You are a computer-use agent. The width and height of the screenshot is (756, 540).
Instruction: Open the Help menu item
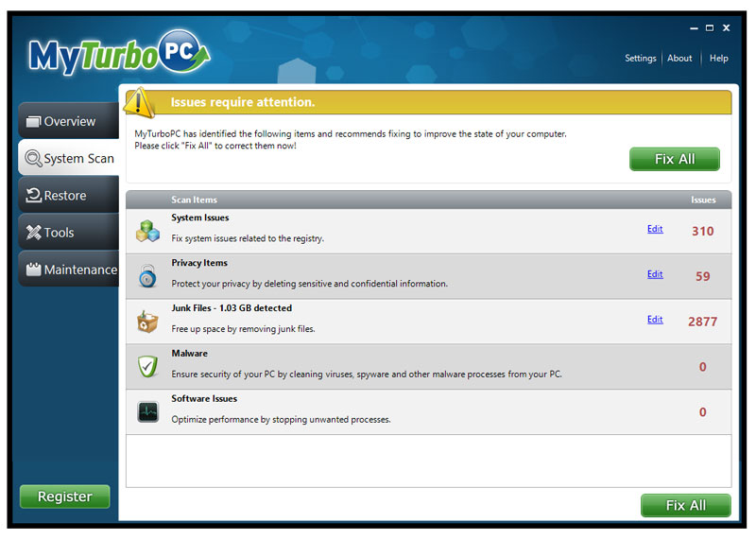point(718,59)
